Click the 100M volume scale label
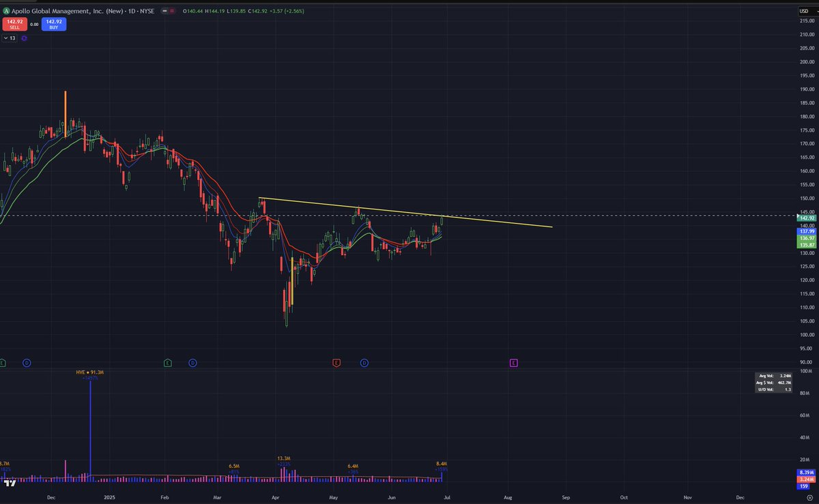Screen dimensions: 819x504 807,371
